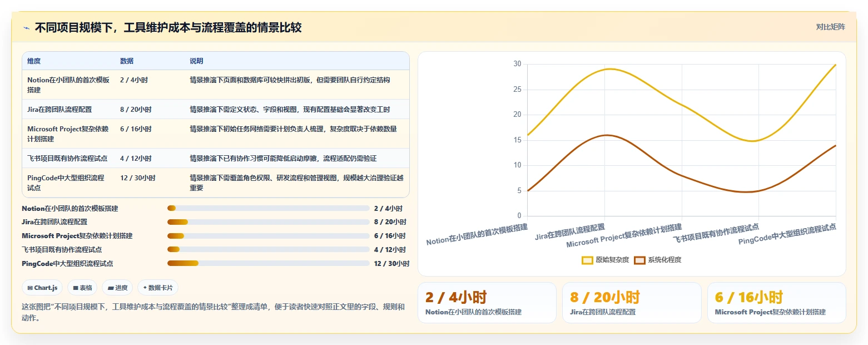Click table cell PingCode中大型组织流程试点

[x=66, y=183]
